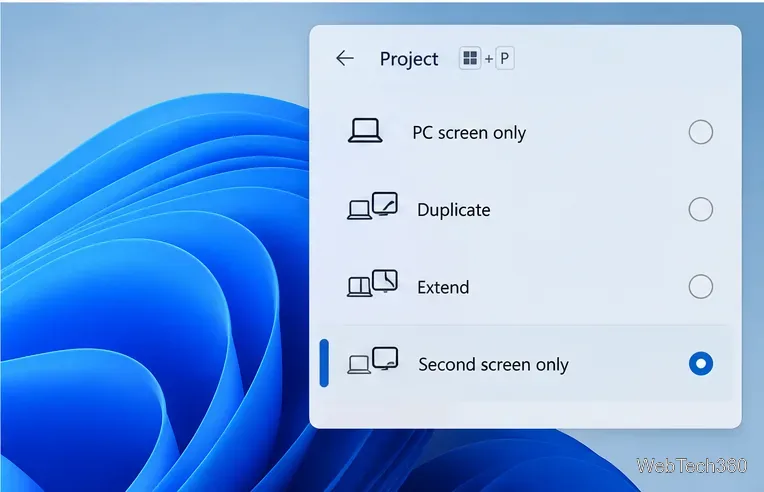Click the Duplicate displays icon

point(373,206)
